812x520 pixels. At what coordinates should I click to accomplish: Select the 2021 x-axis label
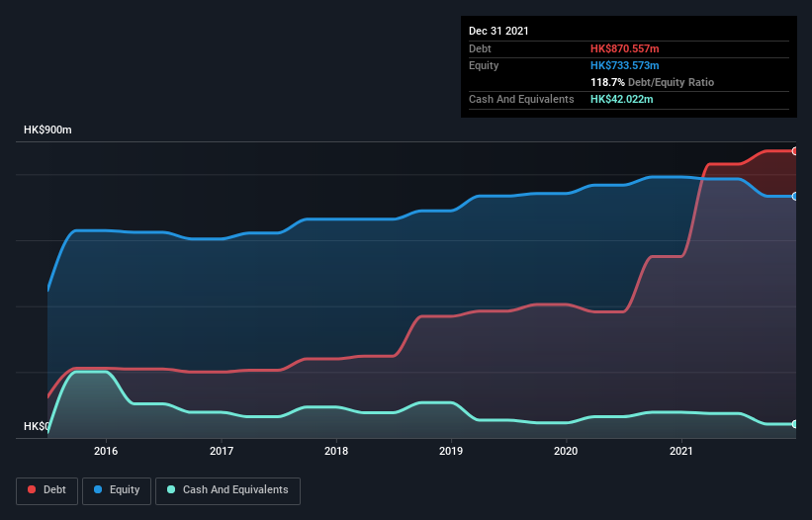[681, 451]
